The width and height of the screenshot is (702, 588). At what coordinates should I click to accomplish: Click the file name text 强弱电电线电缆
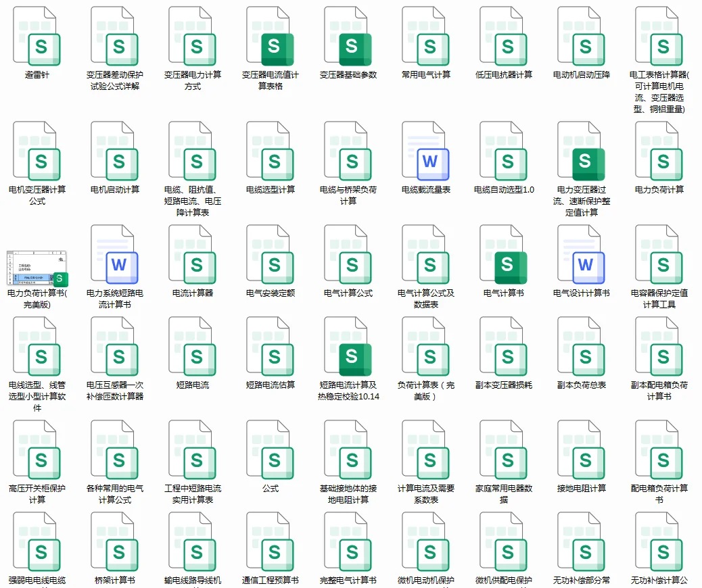[x=37, y=581]
